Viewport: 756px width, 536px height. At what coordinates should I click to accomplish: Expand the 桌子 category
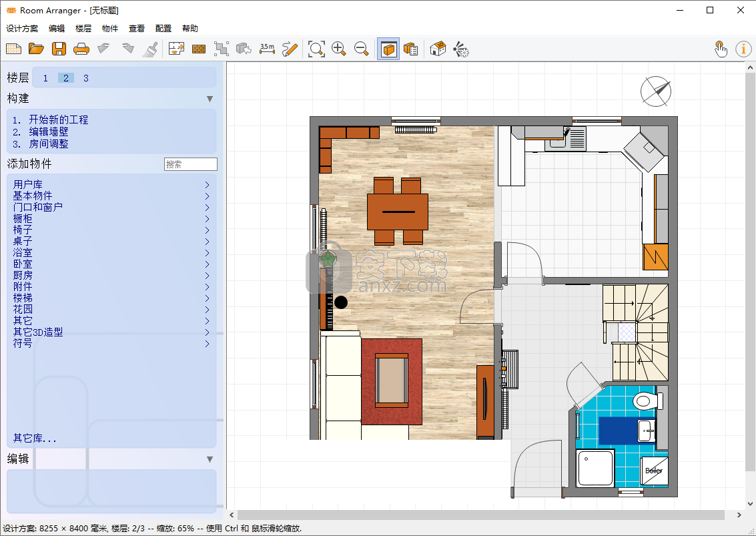click(x=111, y=241)
